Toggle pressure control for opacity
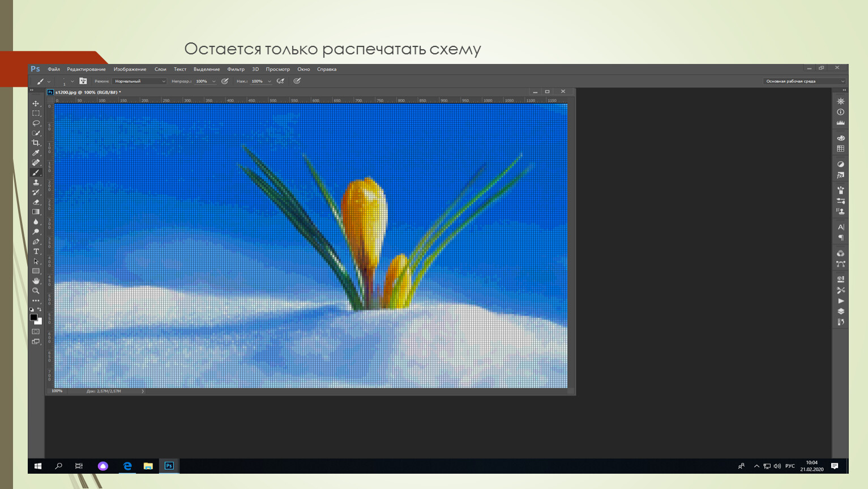Viewport: 868px width, 489px height. pos(225,81)
